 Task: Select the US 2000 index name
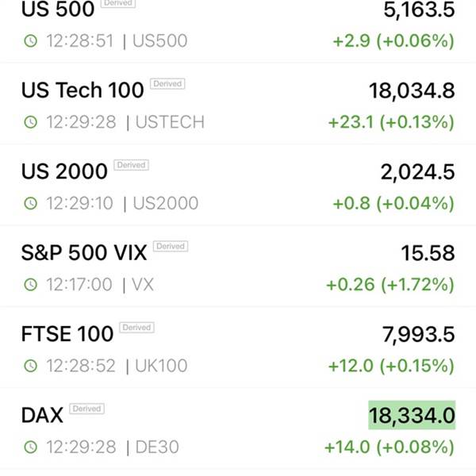coord(64,171)
